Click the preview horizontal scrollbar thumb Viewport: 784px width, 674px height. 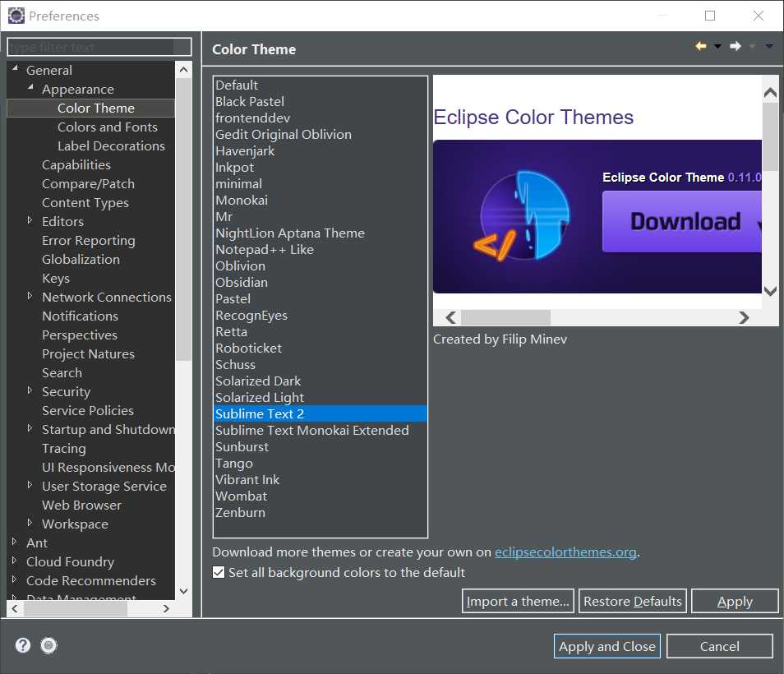pos(505,317)
